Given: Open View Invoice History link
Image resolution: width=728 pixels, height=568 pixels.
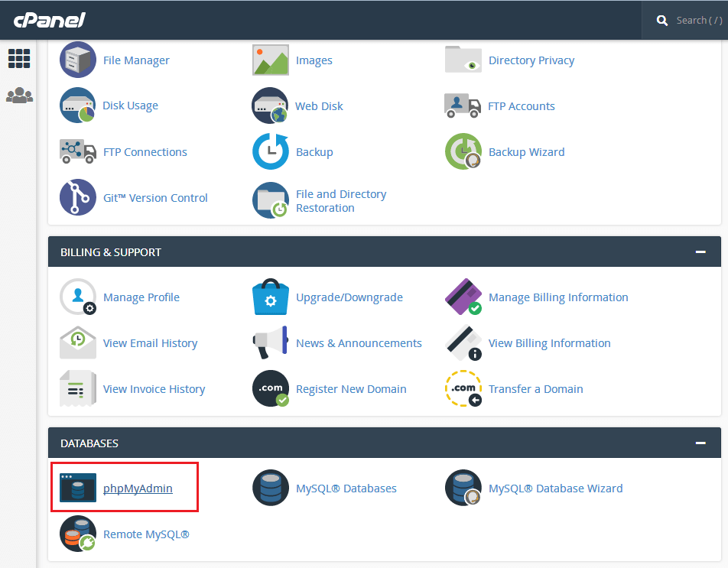Looking at the screenshot, I should pos(154,389).
